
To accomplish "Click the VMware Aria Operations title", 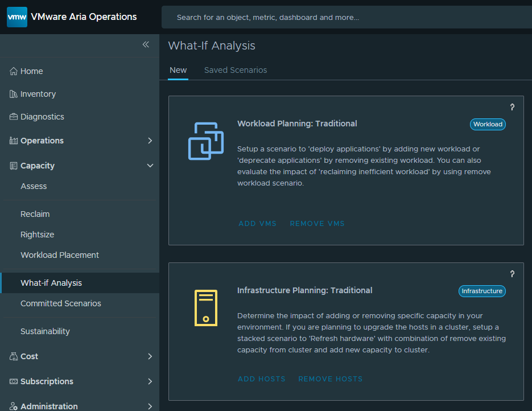I will click(84, 17).
